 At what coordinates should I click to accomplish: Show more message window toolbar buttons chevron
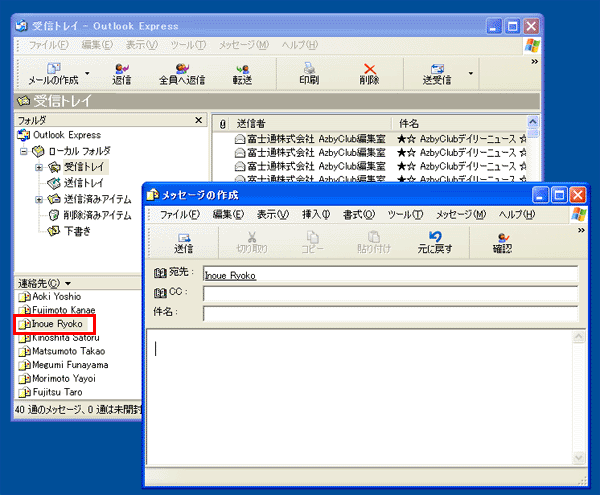[x=581, y=230]
